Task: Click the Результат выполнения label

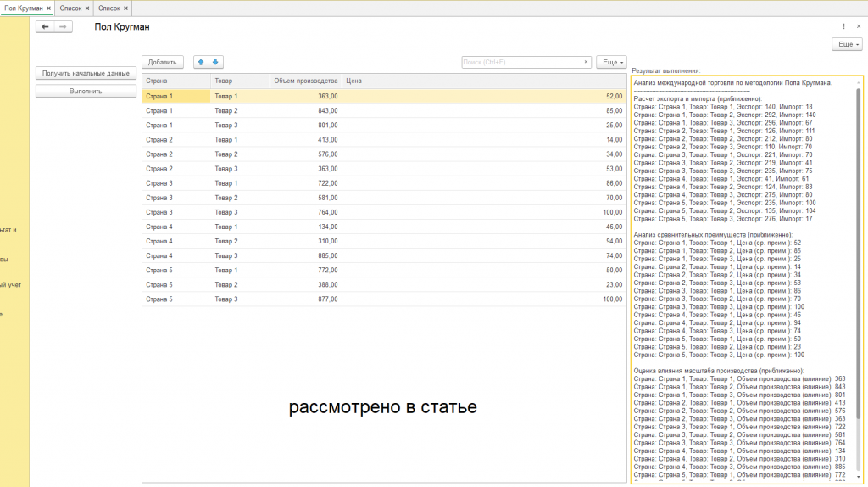Action: coord(666,71)
